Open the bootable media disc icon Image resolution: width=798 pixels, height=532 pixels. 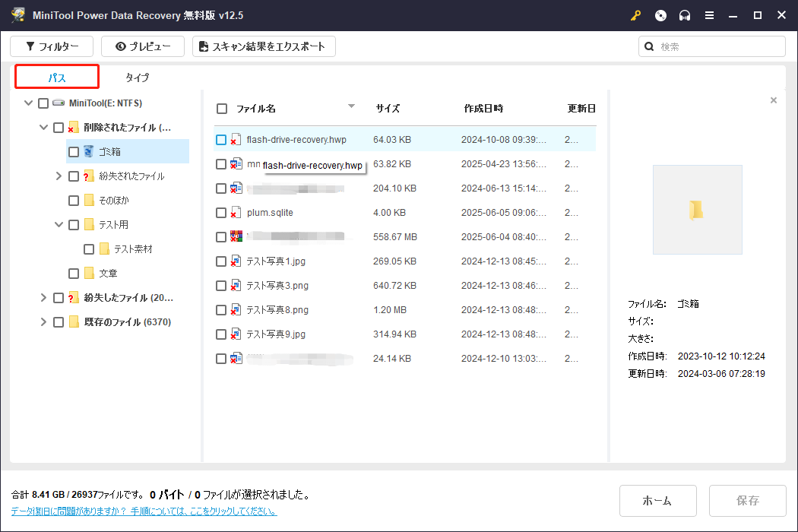tap(660, 15)
